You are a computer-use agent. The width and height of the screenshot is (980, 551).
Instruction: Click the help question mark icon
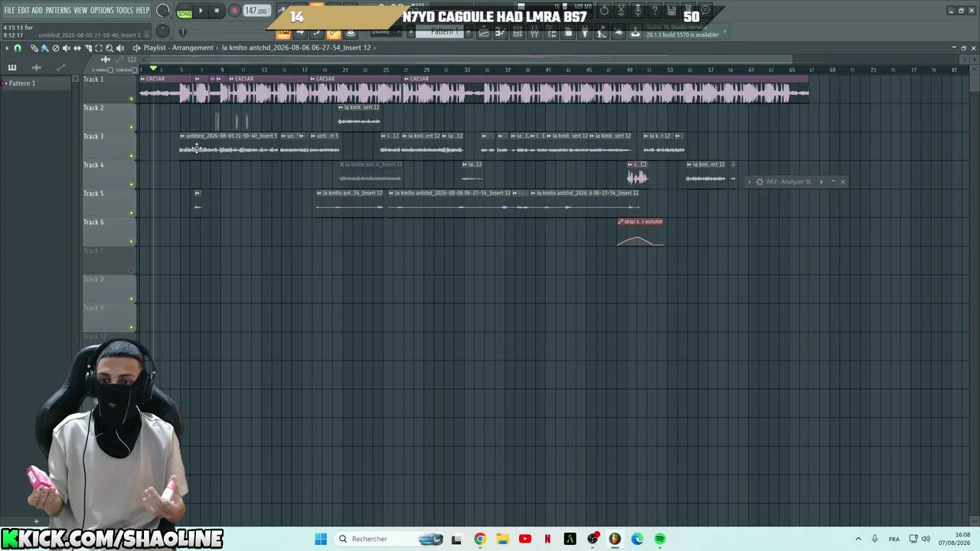(656, 11)
